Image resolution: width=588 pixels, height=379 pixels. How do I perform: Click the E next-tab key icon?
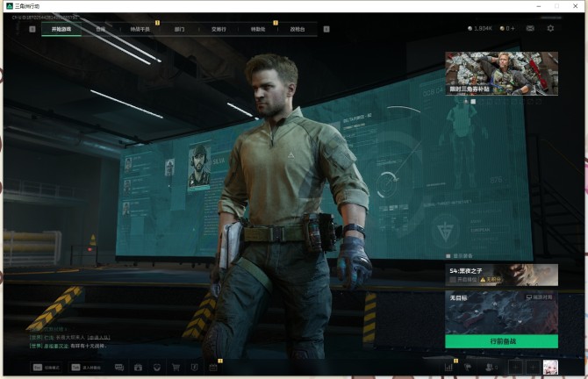(326, 29)
